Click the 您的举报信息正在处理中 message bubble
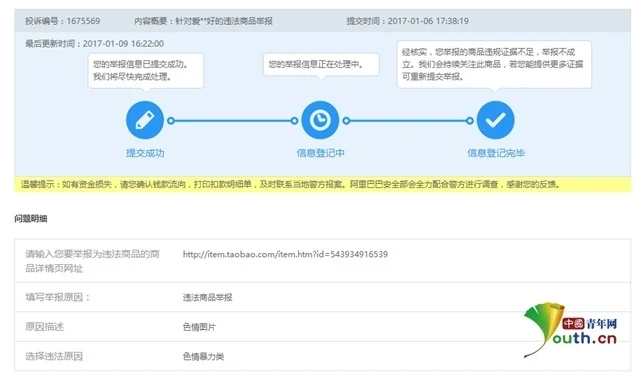The width and height of the screenshot is (640, 378). click(321, 64)
